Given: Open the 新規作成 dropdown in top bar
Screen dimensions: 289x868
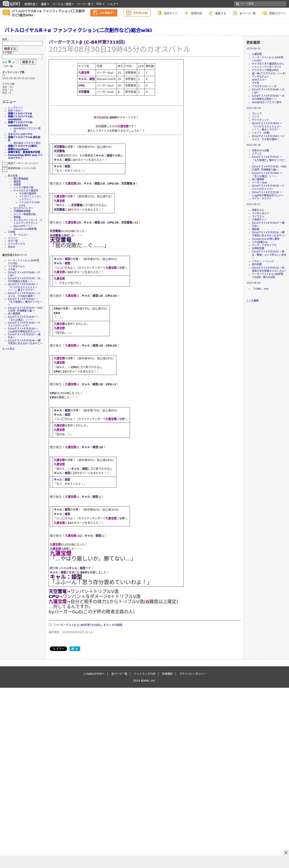Looking at the screenshot, I should point(31,4).
